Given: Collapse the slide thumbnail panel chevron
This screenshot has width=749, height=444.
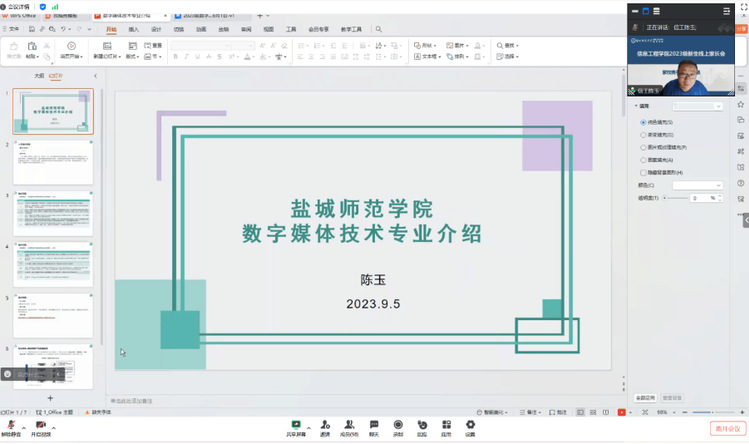Looking at the screenshot, I should (95, 75).
